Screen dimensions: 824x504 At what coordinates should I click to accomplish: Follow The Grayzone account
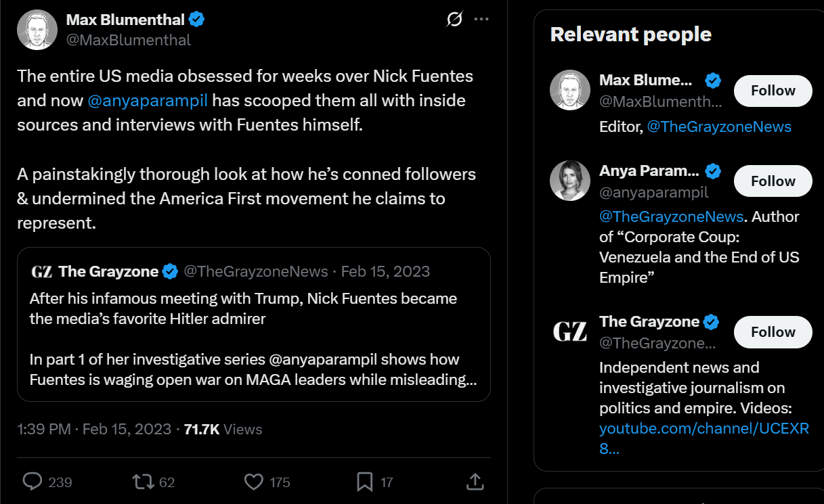[x=773, y=332]
